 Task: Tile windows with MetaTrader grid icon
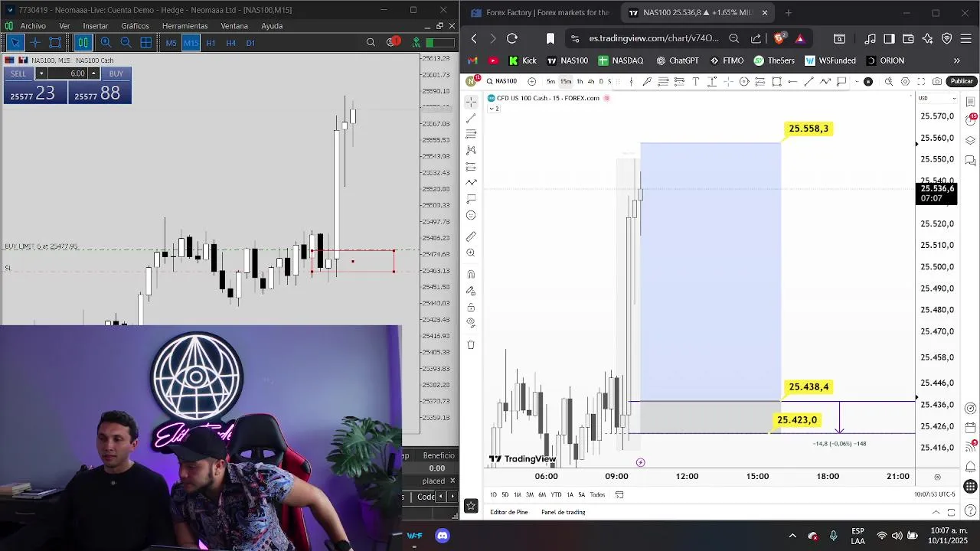click(x=145, y=43)
